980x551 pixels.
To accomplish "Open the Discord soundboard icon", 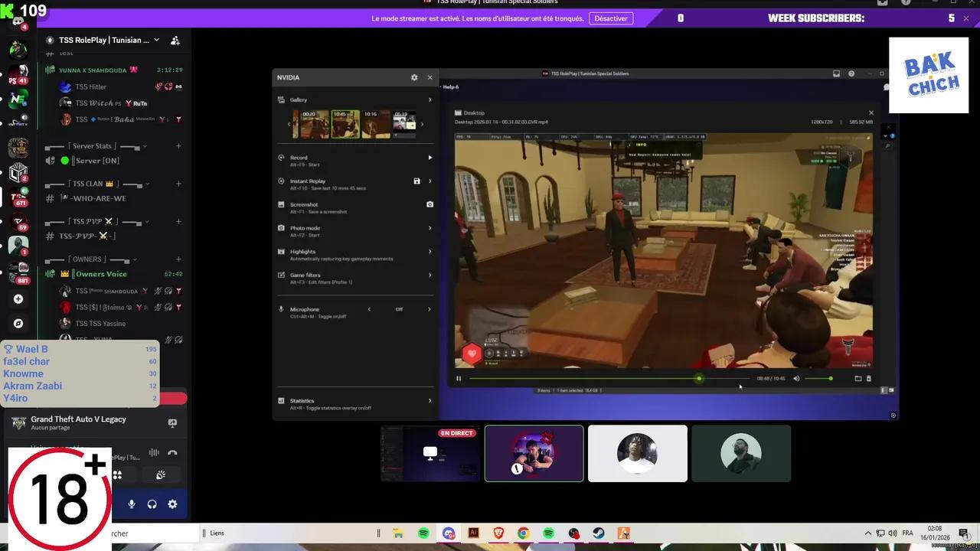I will (160, 474).
